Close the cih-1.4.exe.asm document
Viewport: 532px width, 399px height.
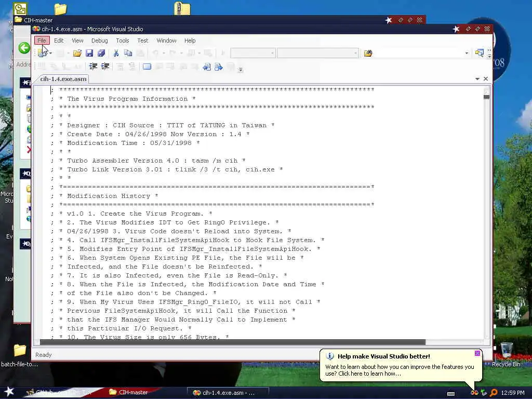[486, 79]
